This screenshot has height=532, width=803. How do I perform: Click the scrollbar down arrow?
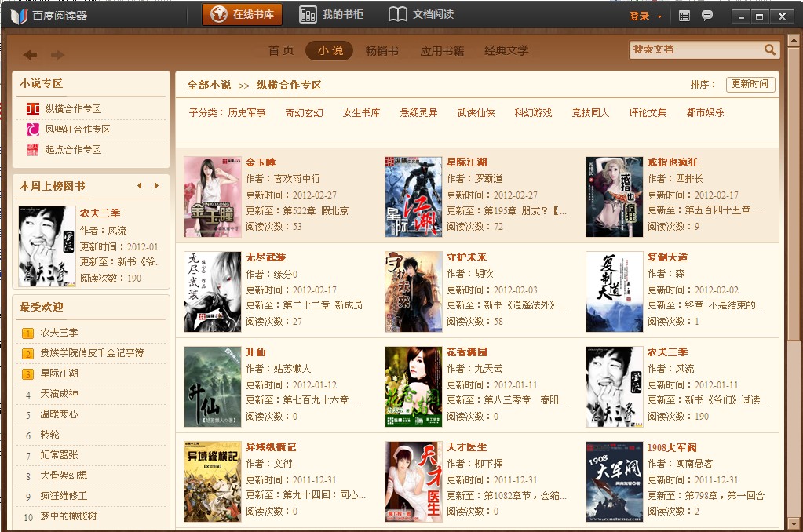pyautogui.click(x=794, y=524)
